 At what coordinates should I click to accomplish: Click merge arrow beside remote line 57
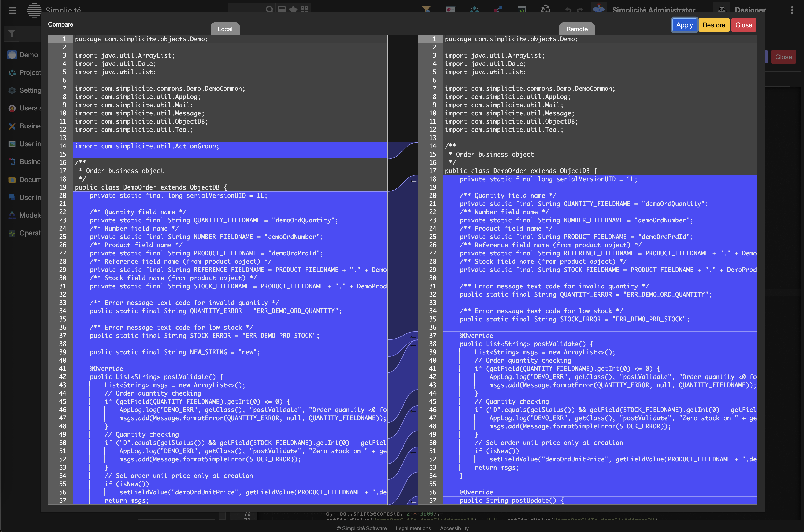414,502
